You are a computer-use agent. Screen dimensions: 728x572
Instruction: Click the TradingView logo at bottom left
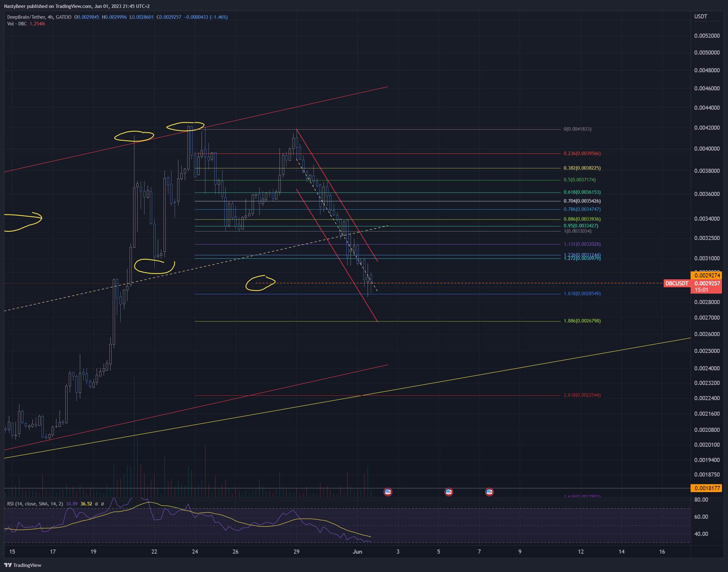pyautogui.click(x=23, y=565)
